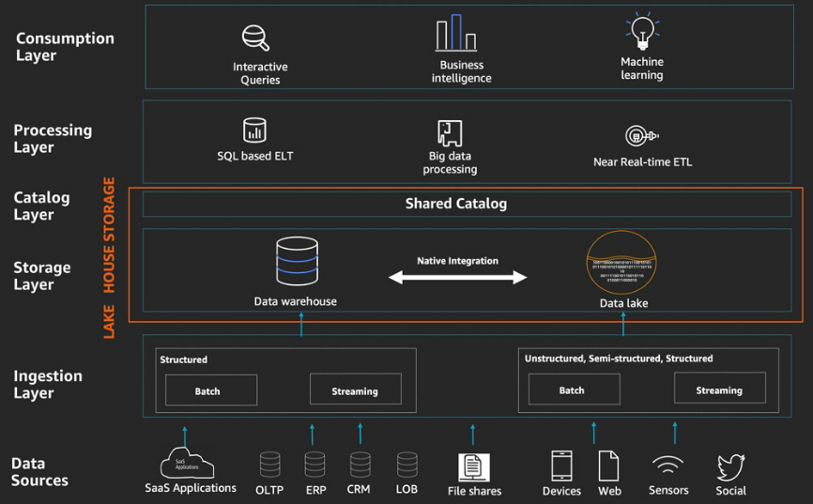The image size is (813, 504).
Task: Click the Data lake caption
Action: coord(623,303)
